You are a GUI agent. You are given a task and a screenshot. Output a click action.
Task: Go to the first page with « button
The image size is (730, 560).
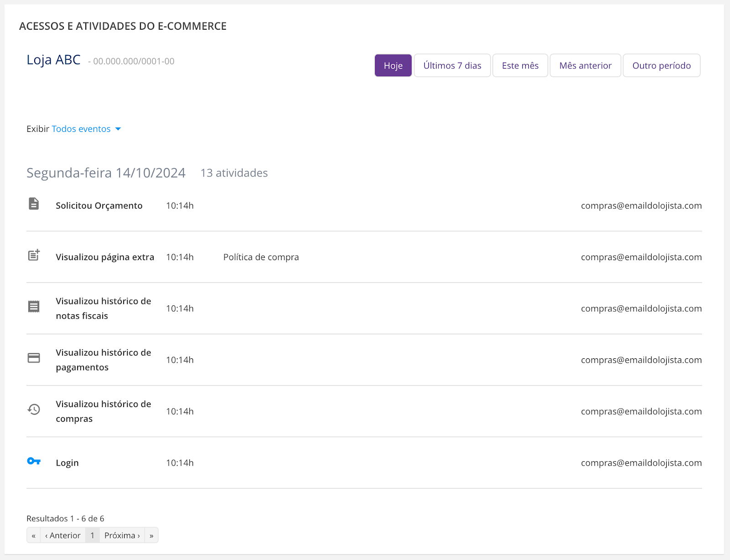(34, 535)
